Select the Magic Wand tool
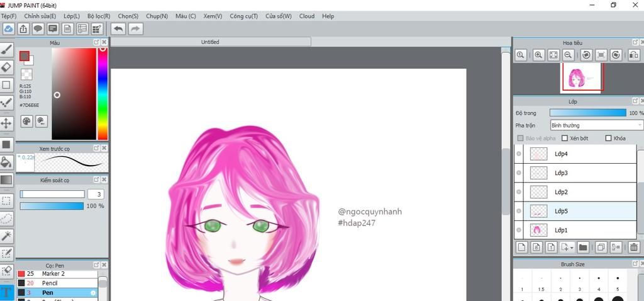 point(6,236)
